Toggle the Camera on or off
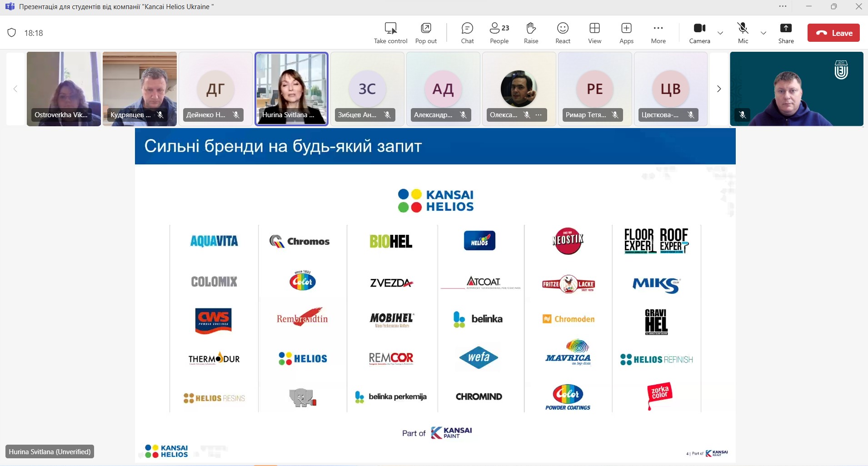 click(x=699, y=33)
